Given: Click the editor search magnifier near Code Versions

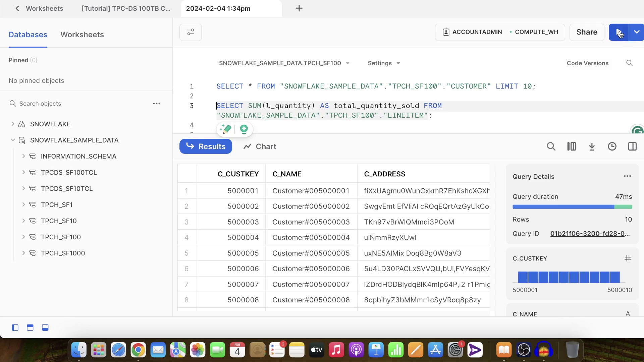Looking at the screenshot, I should [629, 63].
